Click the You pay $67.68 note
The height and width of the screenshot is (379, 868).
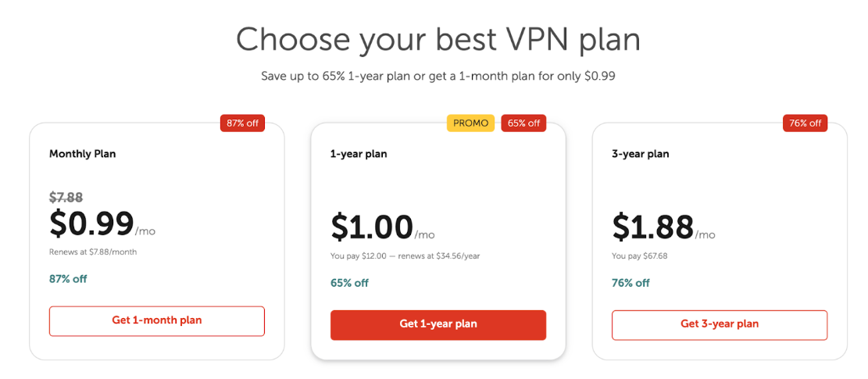click(x=639, y=256)
